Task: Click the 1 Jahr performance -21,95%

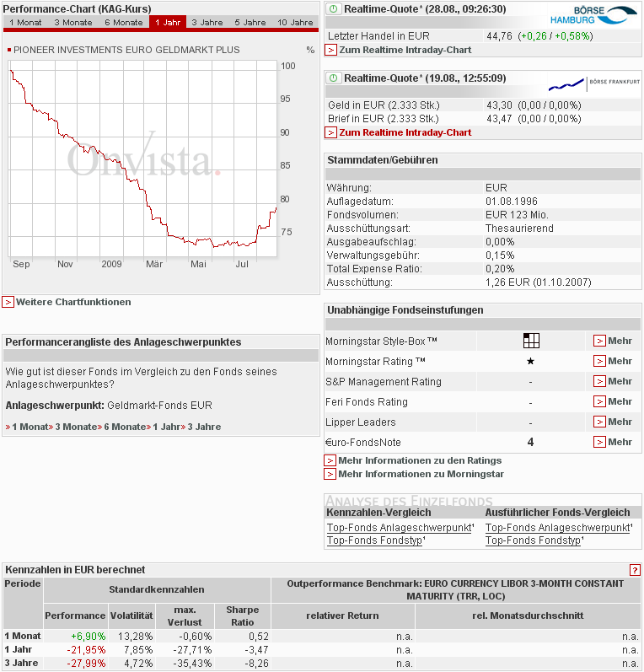Action: tap(86, 650)
